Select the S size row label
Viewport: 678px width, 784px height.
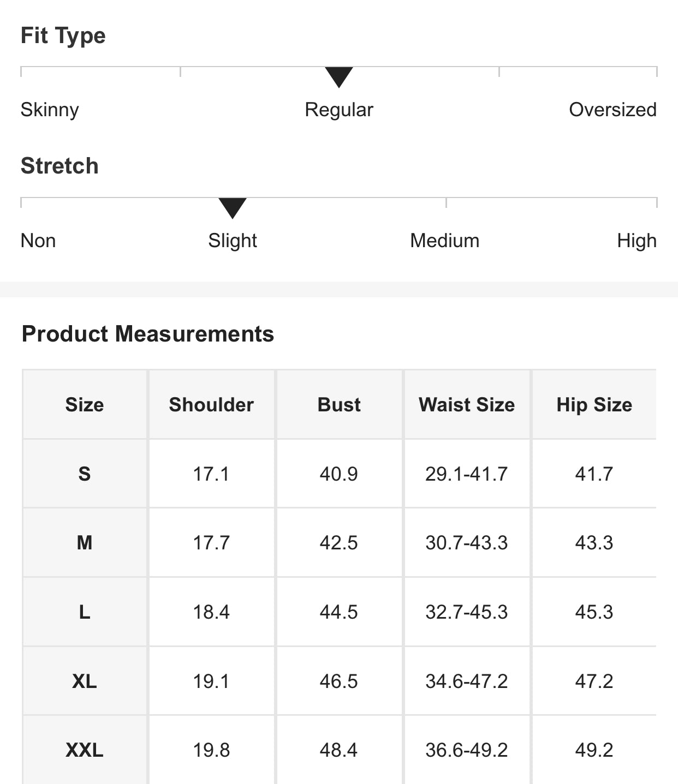point(85,474)
